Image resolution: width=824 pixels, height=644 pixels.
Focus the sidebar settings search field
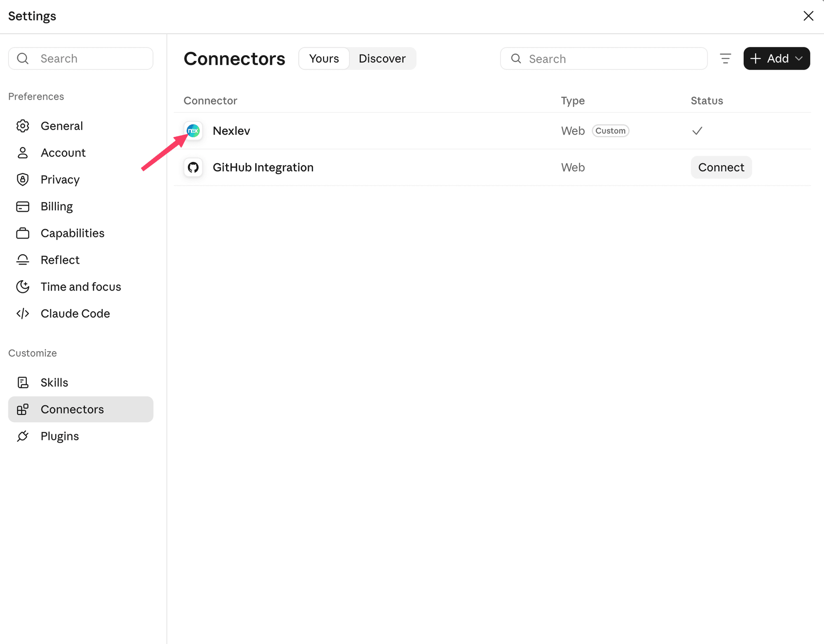coord(81,59)
